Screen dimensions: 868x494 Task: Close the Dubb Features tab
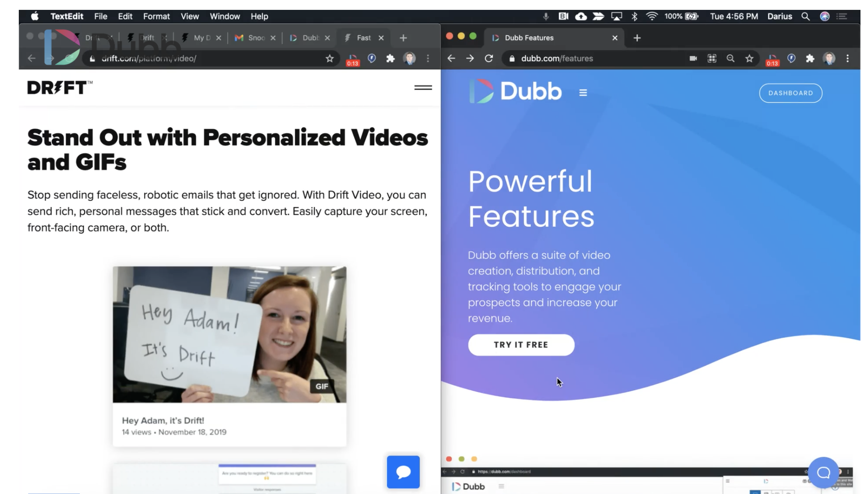point(615,38)
